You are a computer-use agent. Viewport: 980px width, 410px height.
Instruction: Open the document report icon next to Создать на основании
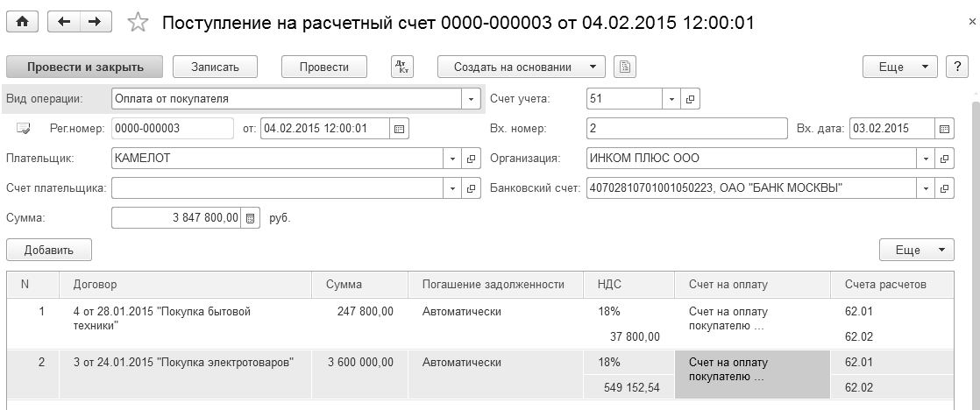tap(624, 67)
